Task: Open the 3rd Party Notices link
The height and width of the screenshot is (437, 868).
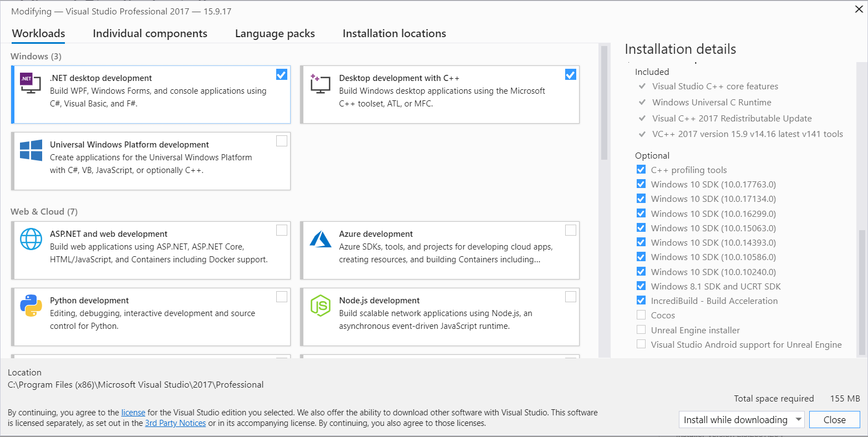Action: point(175,423)
